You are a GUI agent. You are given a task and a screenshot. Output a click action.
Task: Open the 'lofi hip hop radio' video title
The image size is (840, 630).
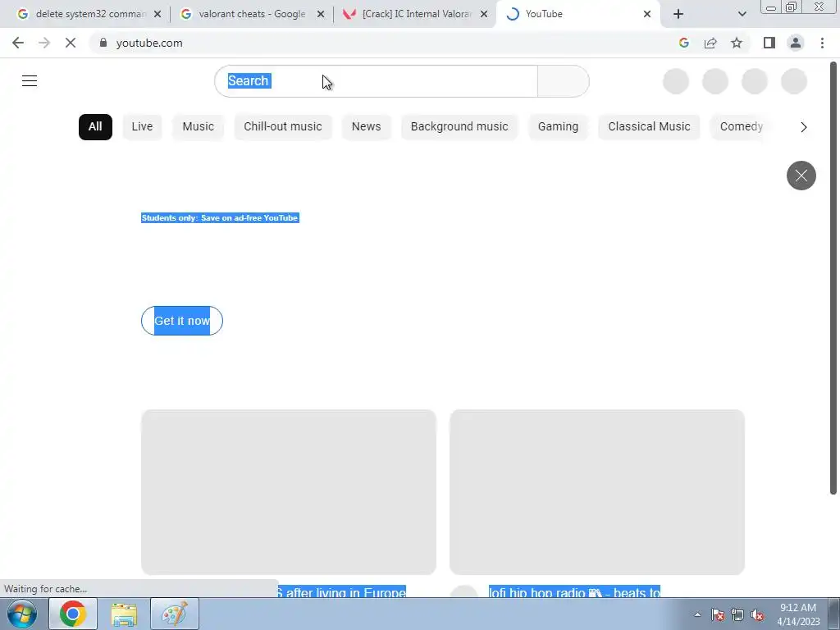[x=574, y=592]
